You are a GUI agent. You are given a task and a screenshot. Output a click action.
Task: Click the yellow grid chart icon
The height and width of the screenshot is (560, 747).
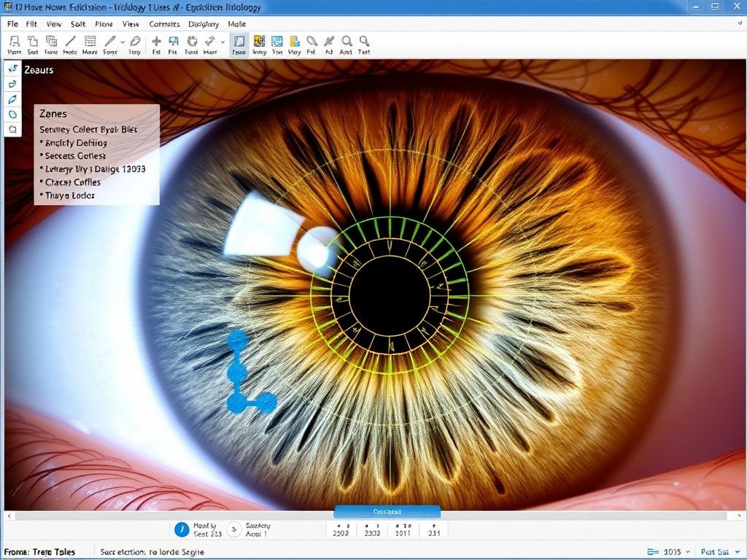point(259,42)
